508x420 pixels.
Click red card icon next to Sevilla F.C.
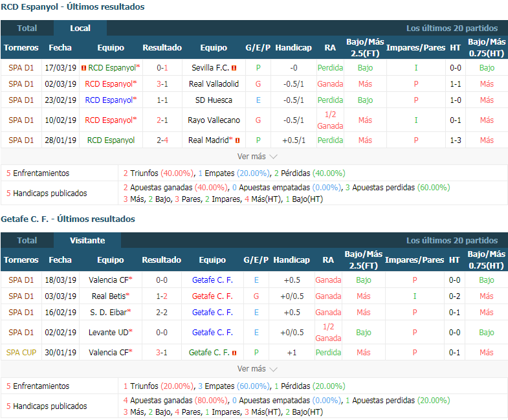(x=234, y=68)
